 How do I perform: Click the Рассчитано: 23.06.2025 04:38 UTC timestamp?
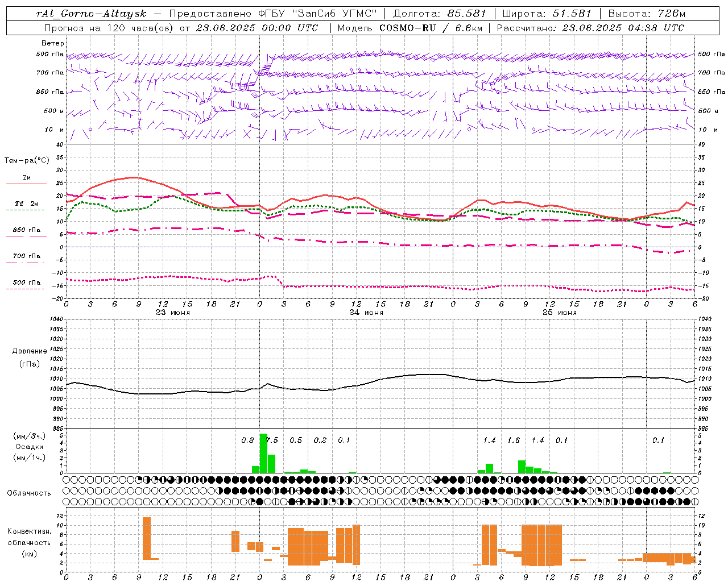pos(590,27)
